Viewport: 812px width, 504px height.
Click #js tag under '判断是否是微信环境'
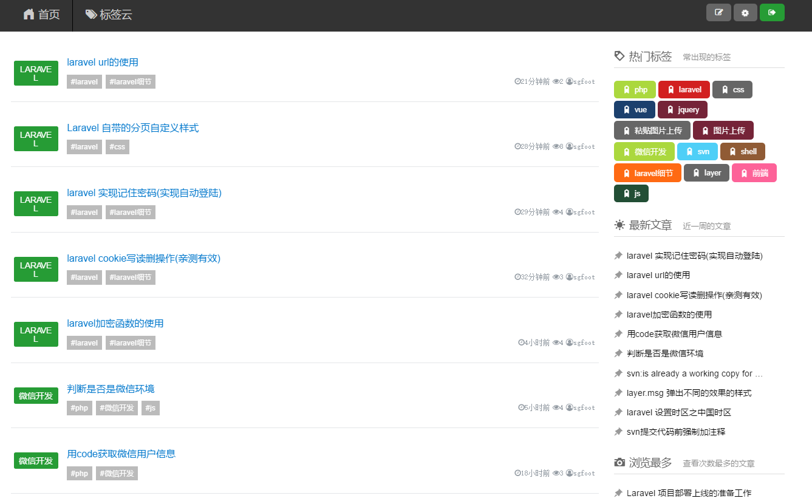tap(151, 408)
